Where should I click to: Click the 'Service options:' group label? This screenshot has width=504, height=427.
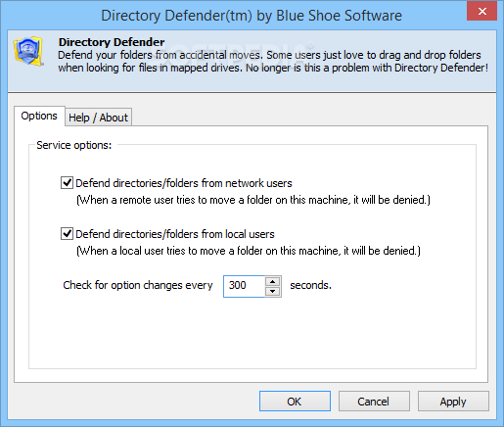(x=74, y=145)
